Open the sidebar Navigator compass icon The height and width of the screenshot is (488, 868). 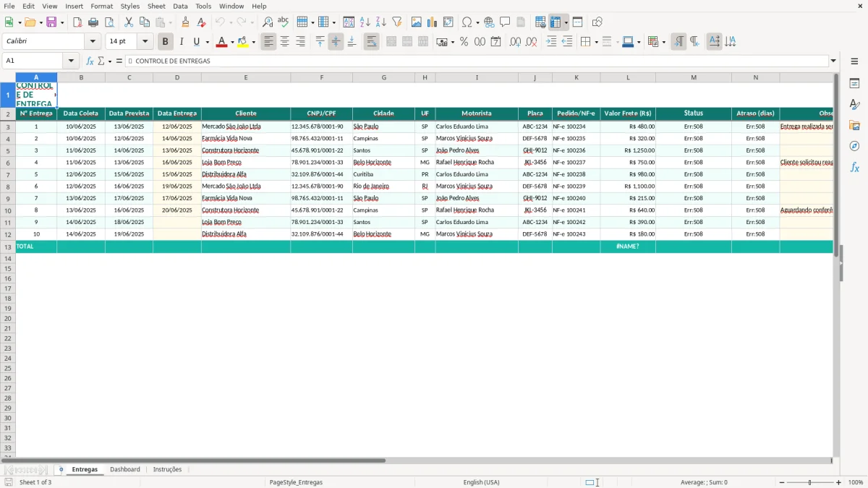click(x=854, y=146)
